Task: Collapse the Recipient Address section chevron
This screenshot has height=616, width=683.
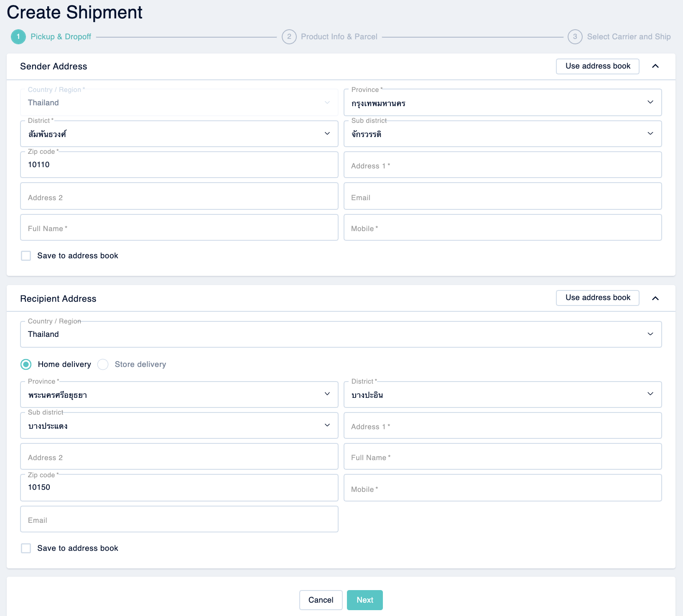Action: click(x=655, y=298)
